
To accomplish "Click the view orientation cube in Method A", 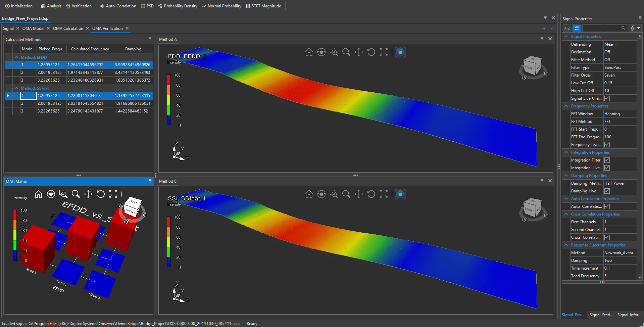I will [532, 65].
